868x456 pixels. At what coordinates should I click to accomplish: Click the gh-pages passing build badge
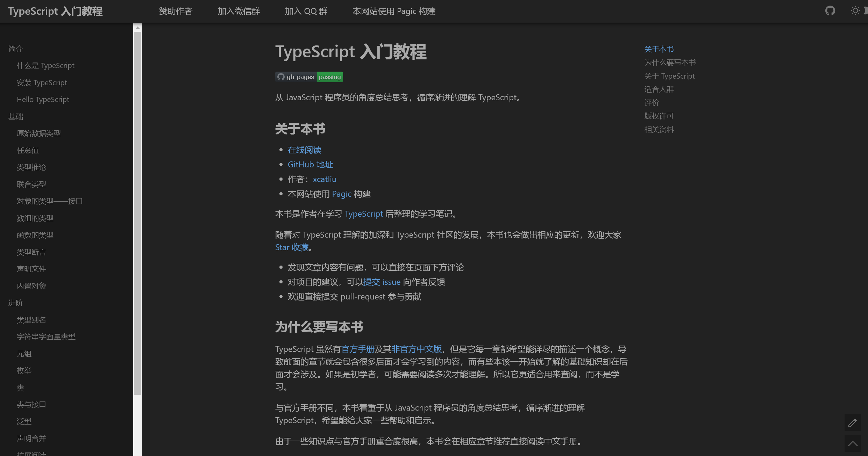[x=309, y=77]
